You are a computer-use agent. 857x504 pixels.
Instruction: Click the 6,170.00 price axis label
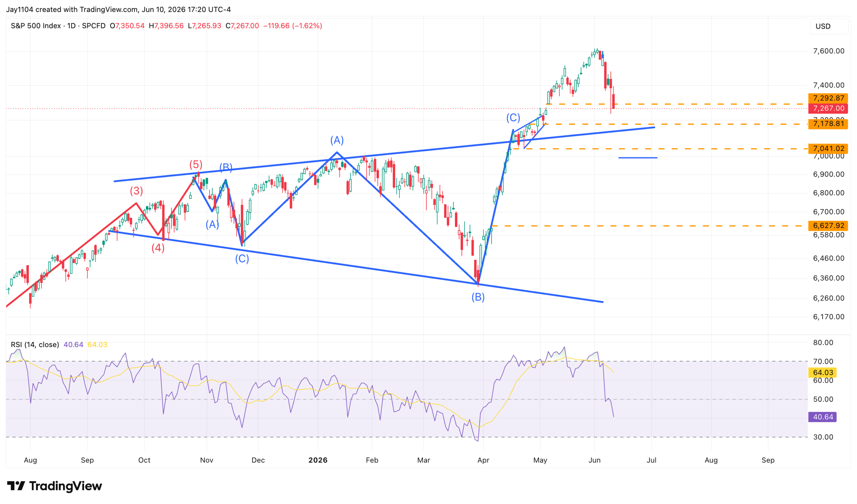click(829, 317)
